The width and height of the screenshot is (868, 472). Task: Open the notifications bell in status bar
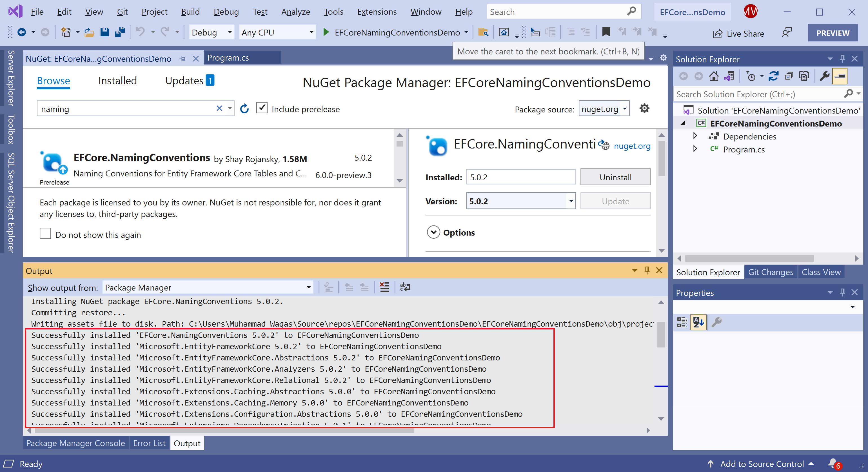[x=833, y=463]
